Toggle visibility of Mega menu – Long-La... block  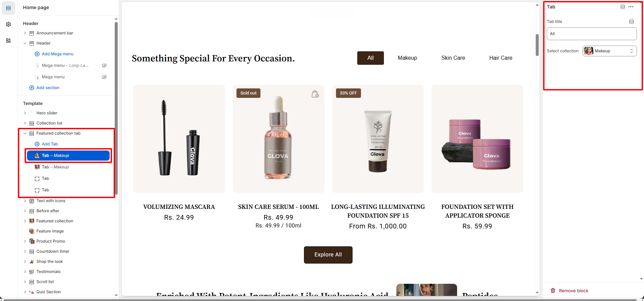coord(104,65)
